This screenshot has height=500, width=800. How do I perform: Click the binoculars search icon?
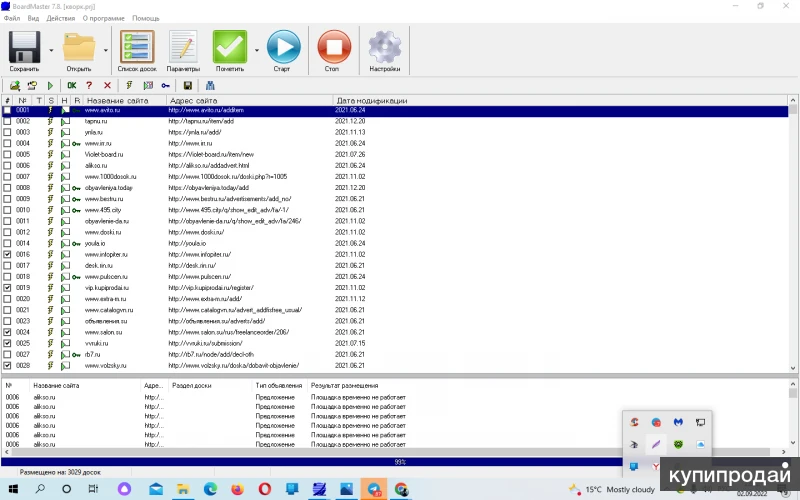[210, 86]
